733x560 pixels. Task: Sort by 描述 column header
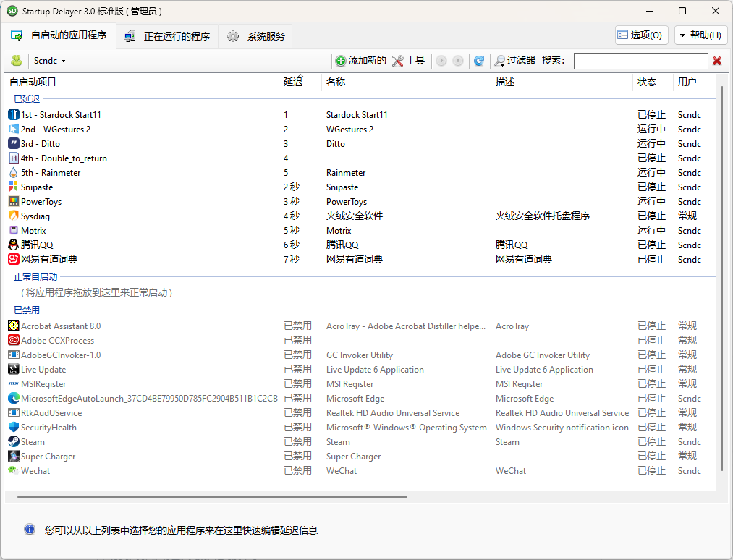[562, 82]
